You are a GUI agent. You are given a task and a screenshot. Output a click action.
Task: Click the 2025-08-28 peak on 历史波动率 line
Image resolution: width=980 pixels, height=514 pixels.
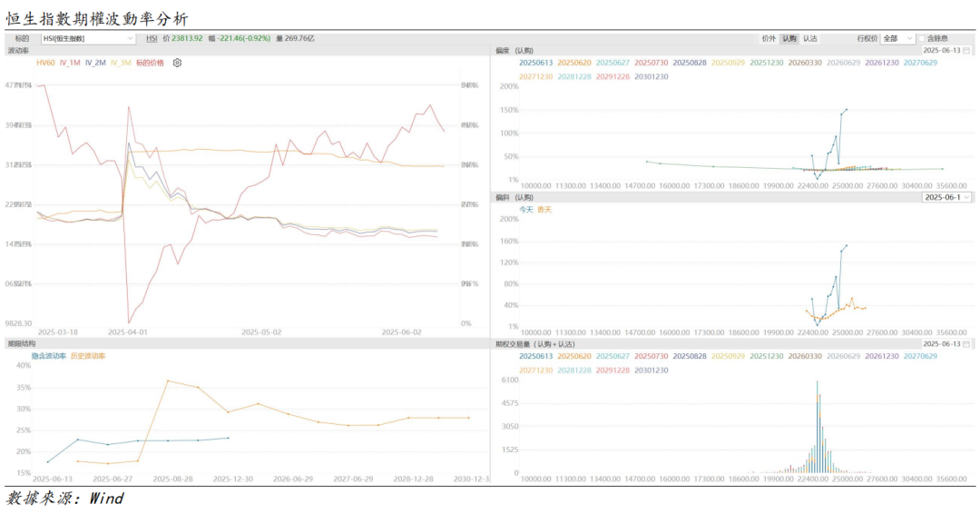168,381
